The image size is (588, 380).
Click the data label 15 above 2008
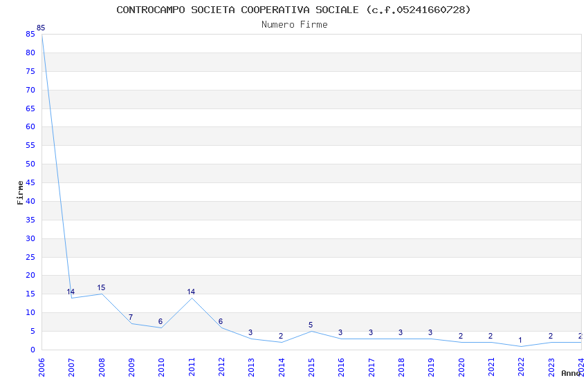coord(101,287)
